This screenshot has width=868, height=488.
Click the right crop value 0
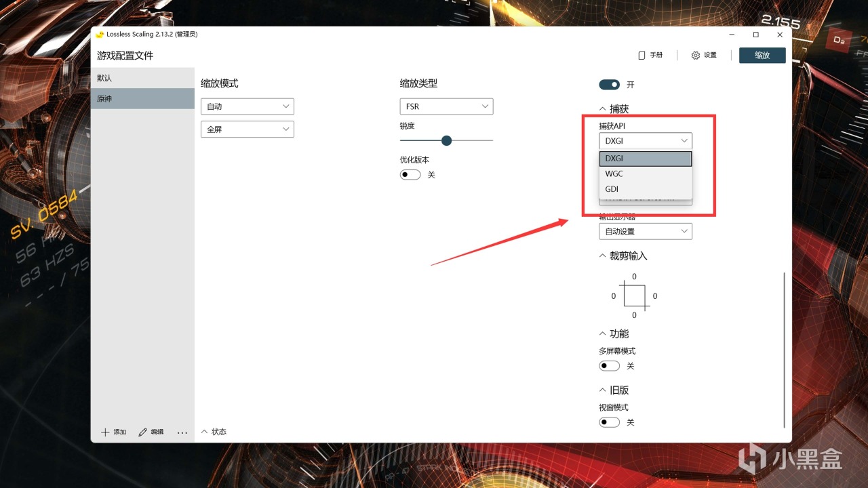coord(655,296)
